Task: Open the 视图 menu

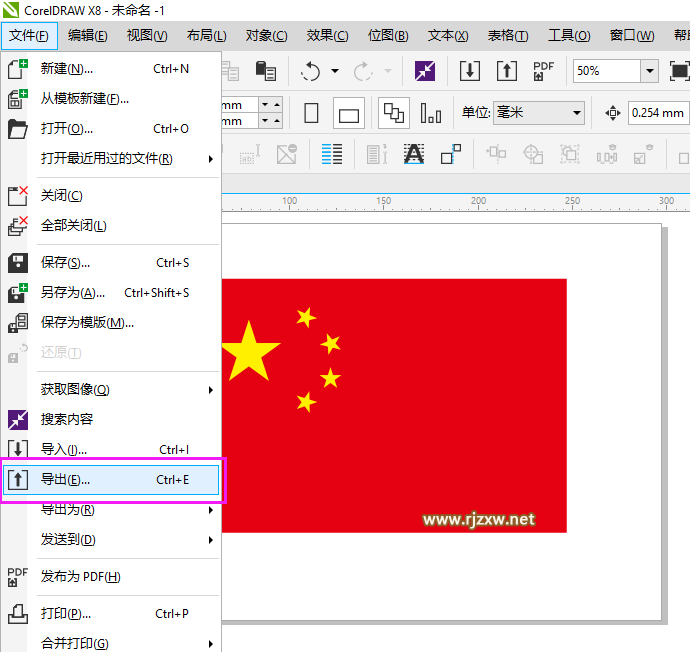Action: coord(147,36)
